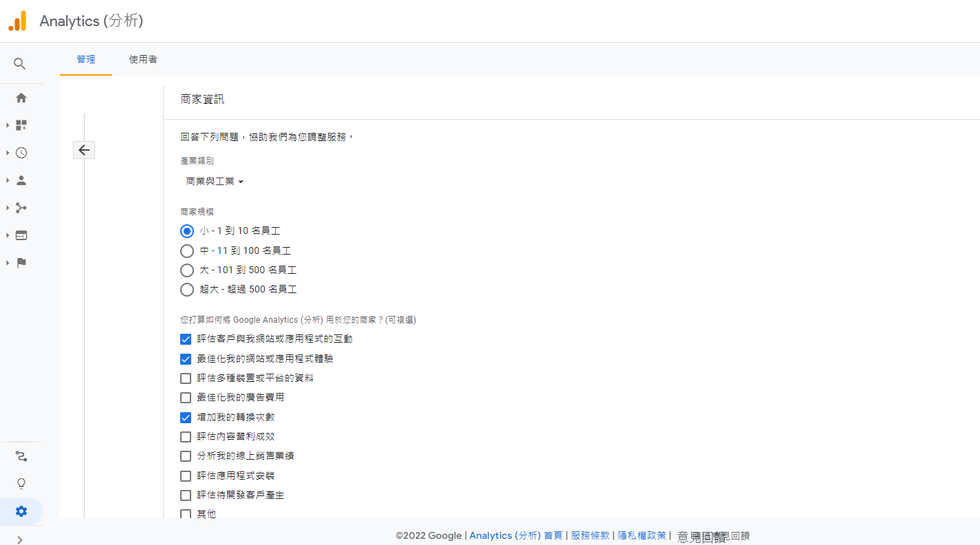Uncheck 評估客戶與我網站或應用程式的互動

coord(186,339)
